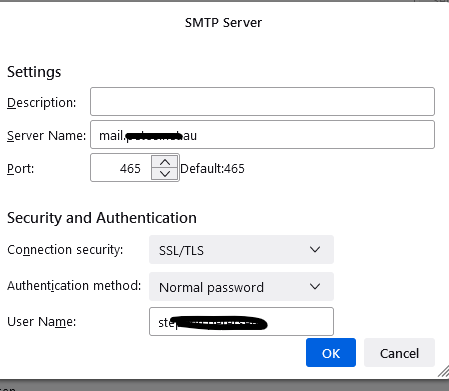Increase port with the up arrow

pyautogui.click(x=165, y=162)
